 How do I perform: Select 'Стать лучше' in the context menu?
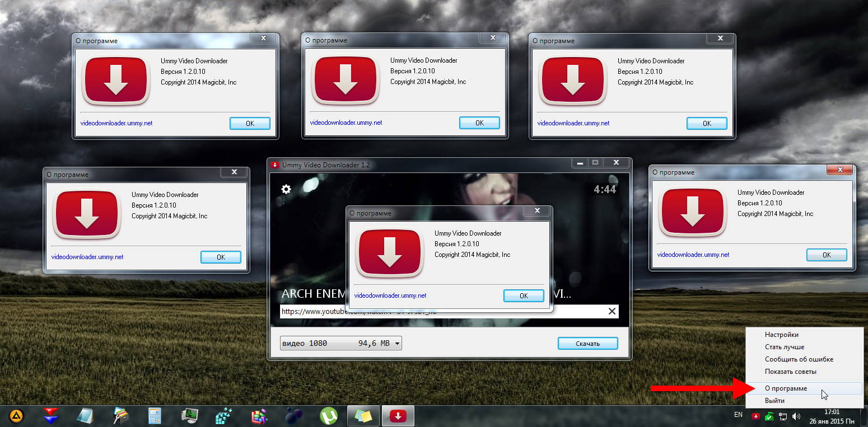pos(805,347)
